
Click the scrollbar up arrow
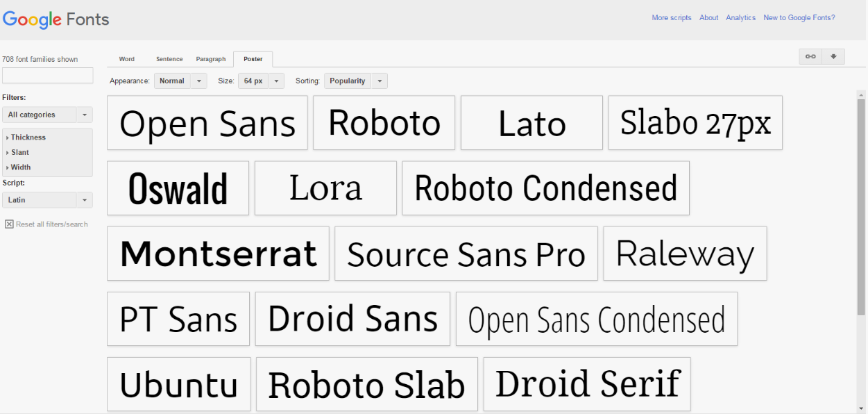pyautogui.click(x=862, y=94)
